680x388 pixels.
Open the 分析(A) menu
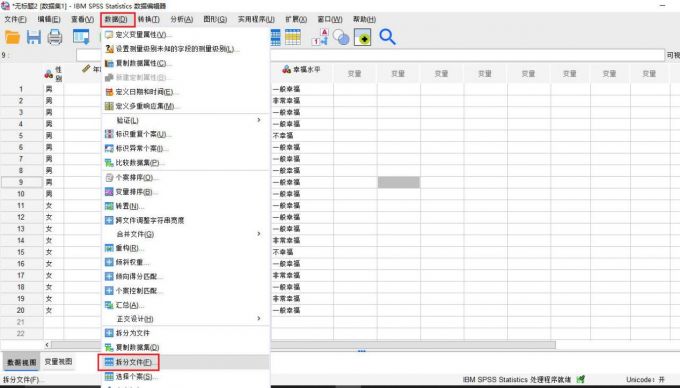pos(182,20)
